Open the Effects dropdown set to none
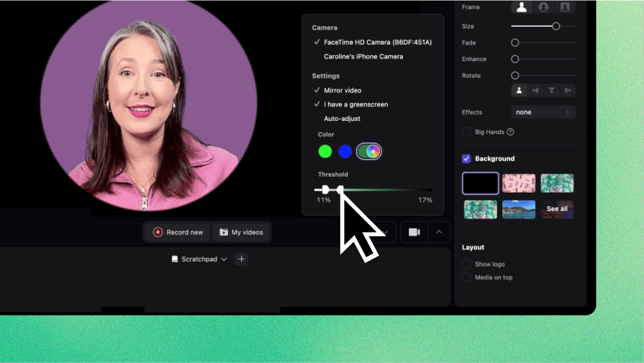The width and height of the screenshot is (644, 363). click(x=543, y=112)
